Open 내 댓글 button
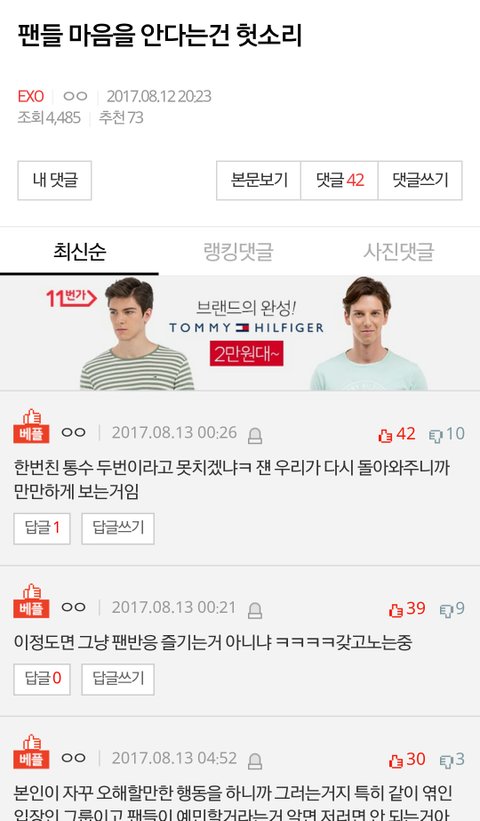 [x=54, y=181]
